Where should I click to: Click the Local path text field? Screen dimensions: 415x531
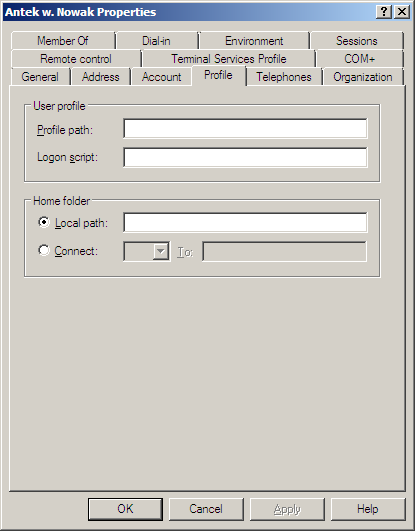[x=245, y=222]
